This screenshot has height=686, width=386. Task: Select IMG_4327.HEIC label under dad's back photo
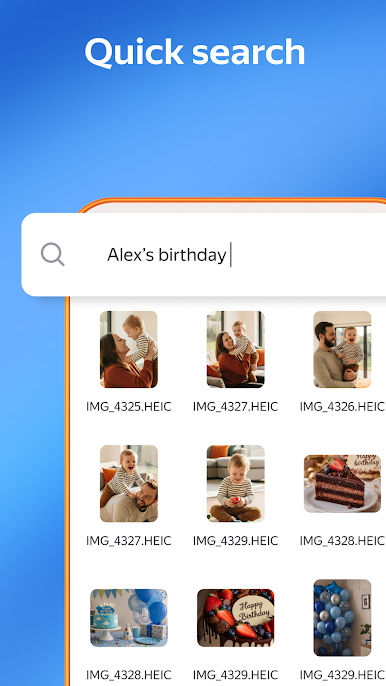tap(129, 541)
